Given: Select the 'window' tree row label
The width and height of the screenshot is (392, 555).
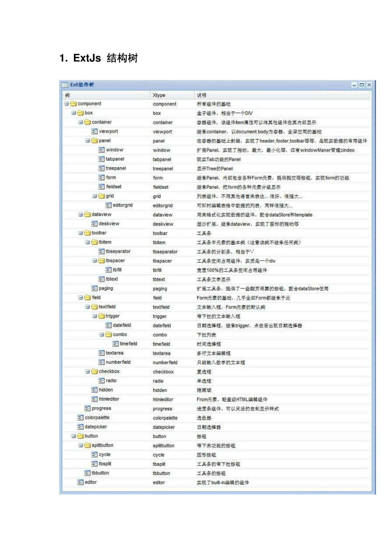Looking at the screenshot, I should [115, 150].
